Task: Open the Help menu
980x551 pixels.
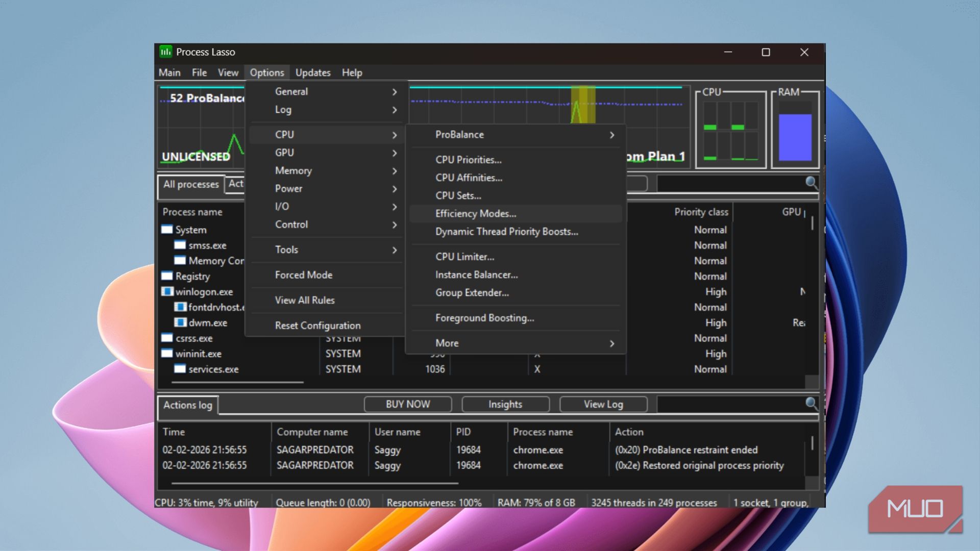Action: (x=352, y=72)
